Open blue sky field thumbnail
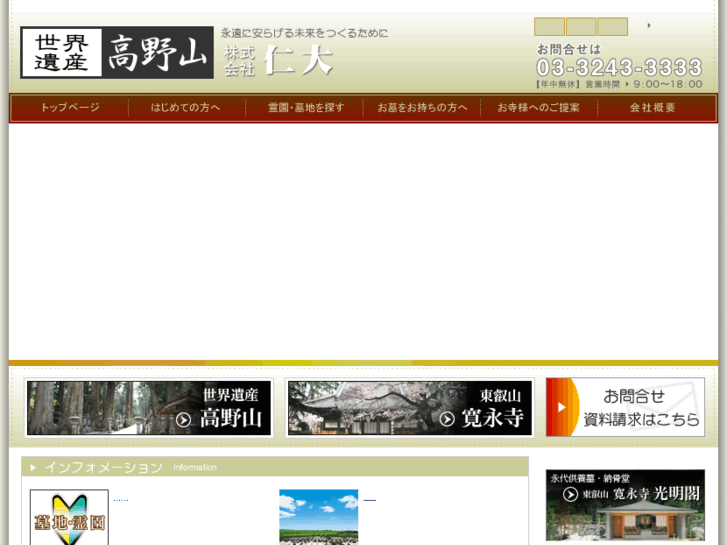The image size is (727, 545). pyautogui.click(x=319, y=517)
